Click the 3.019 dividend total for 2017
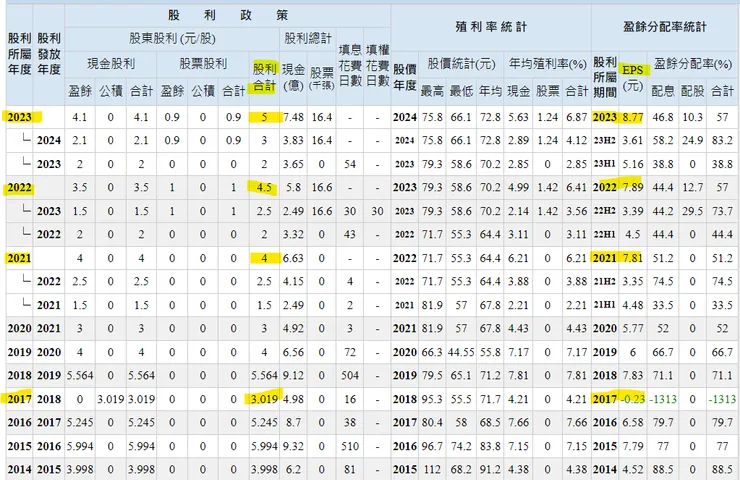This screenshot has height=480, width=740. tap(264, 399)
